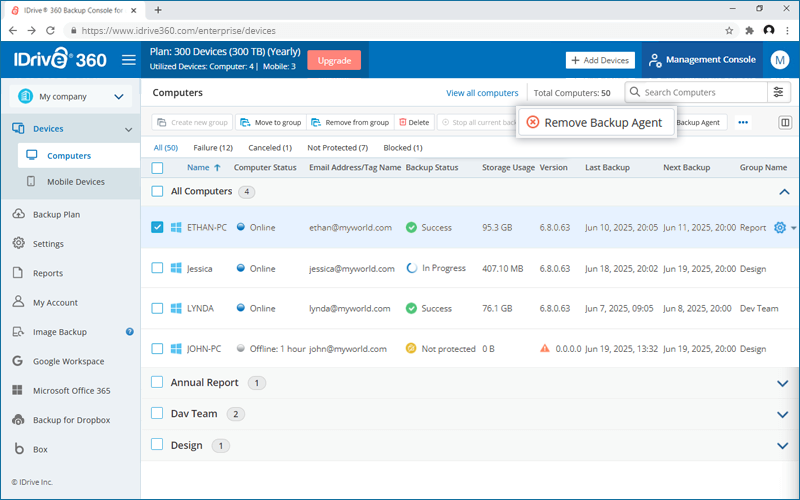Collapse the Devices sidebar section
Viewport: 800px width, 500px height.
click(129, 130)
